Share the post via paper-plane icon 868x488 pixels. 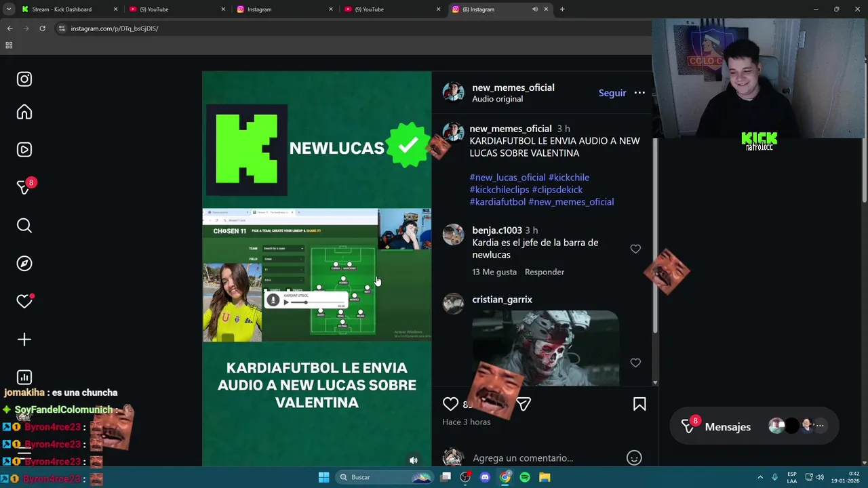pyautogui.click(x=524, y=405)
